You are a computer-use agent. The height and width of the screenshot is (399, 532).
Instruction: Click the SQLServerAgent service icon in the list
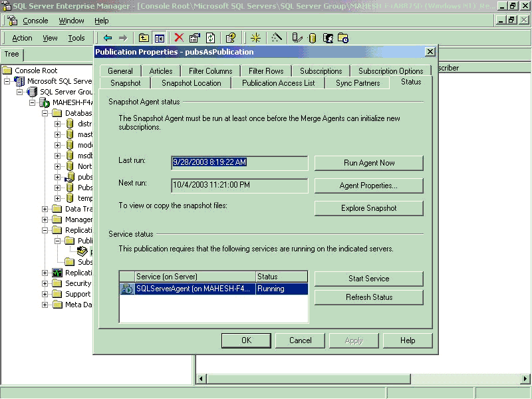tap(127, 289)
